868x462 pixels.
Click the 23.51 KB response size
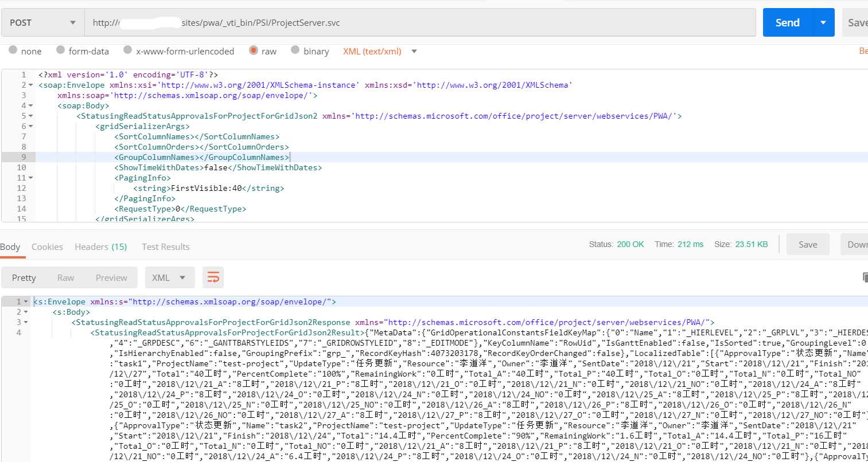point(752,244)
